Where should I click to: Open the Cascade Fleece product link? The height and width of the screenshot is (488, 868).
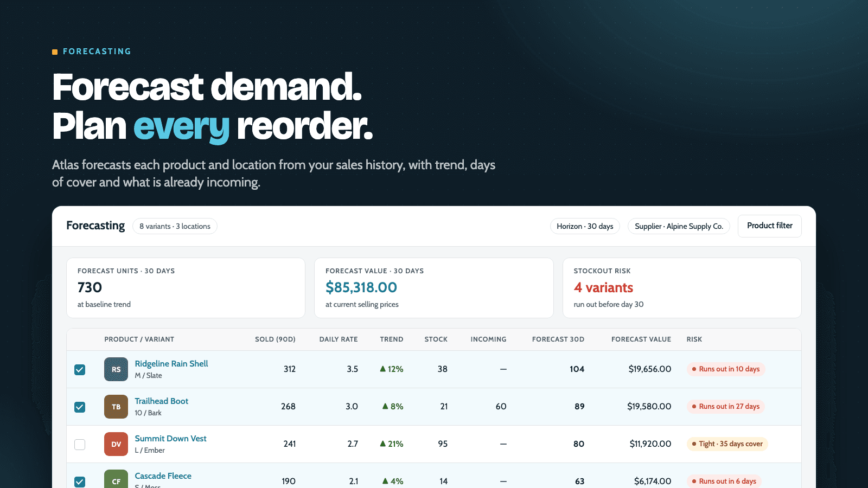point(163,476)
